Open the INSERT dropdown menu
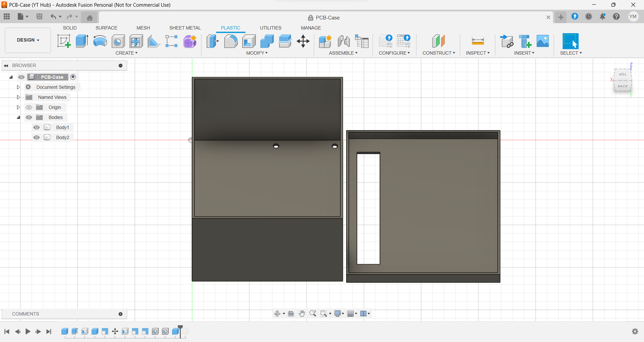Image resolution: width=644 pixels, height=342 pixels. click(x=524, y=53)
